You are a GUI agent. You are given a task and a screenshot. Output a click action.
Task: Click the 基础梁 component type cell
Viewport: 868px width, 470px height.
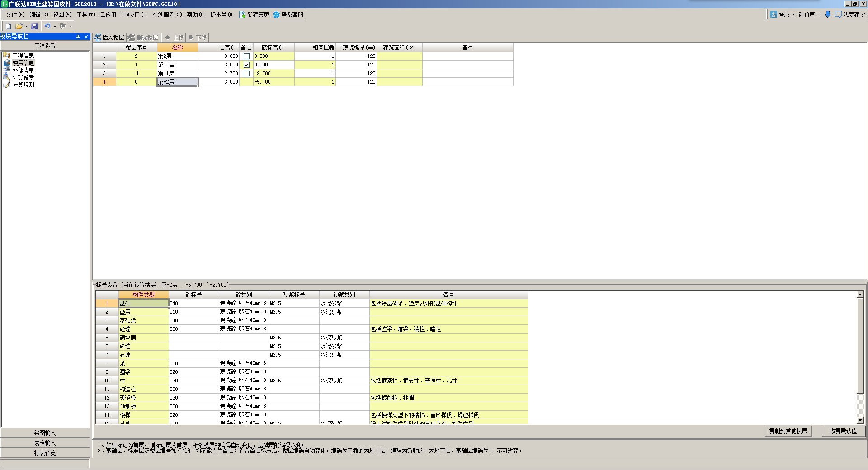[x=143, y=320]
